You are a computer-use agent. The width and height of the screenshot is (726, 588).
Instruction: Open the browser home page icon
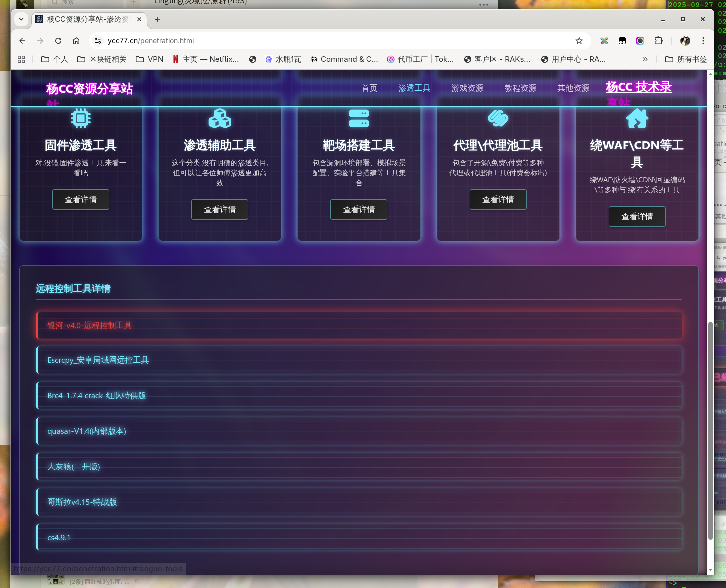click(76, 41)
